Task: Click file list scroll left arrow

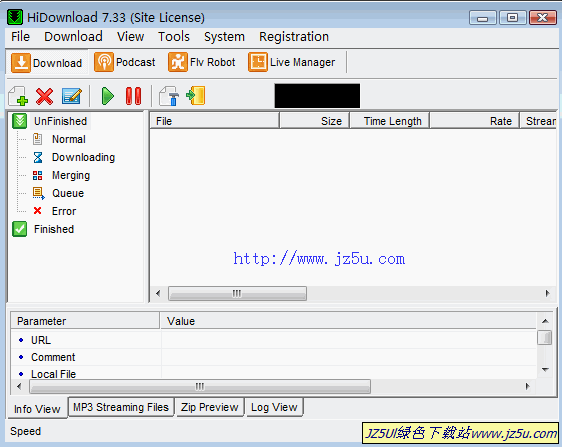Action: pos(158,293)
